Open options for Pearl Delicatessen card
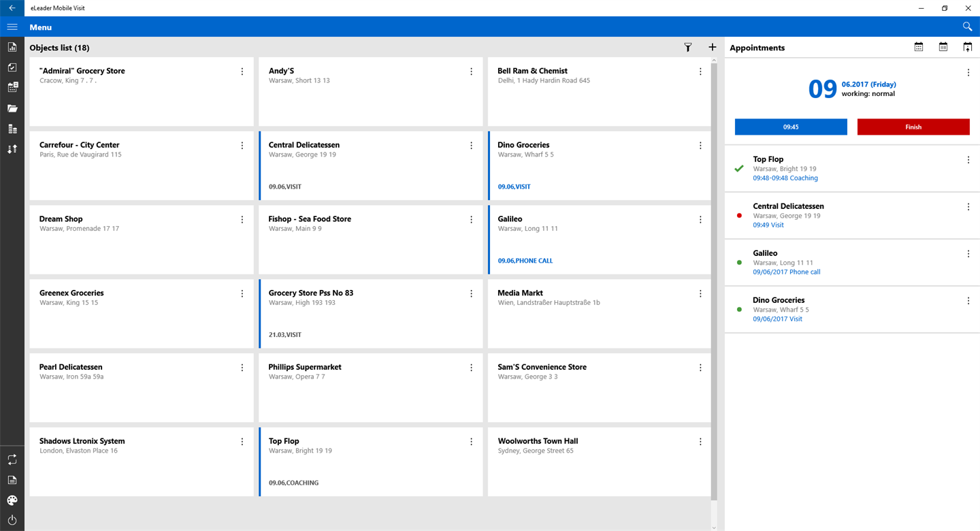Viewport: 980px width, 531px height. pyautogui.click(x=242, y=368)
